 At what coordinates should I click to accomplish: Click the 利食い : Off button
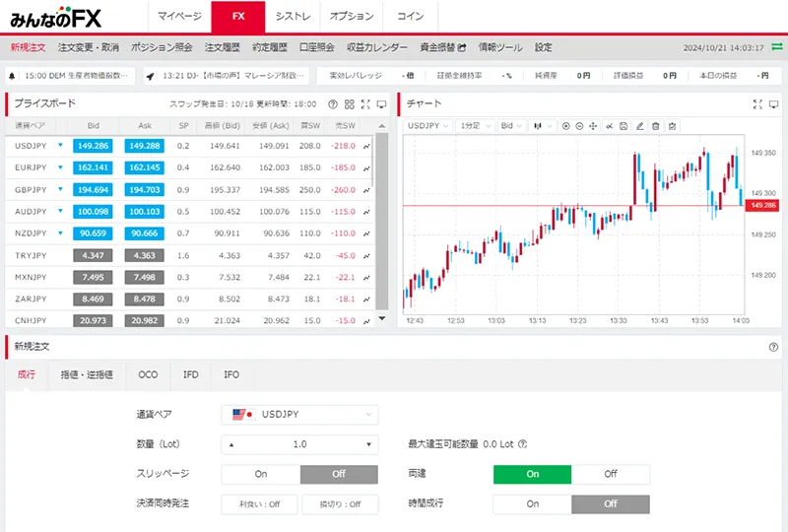260,503
